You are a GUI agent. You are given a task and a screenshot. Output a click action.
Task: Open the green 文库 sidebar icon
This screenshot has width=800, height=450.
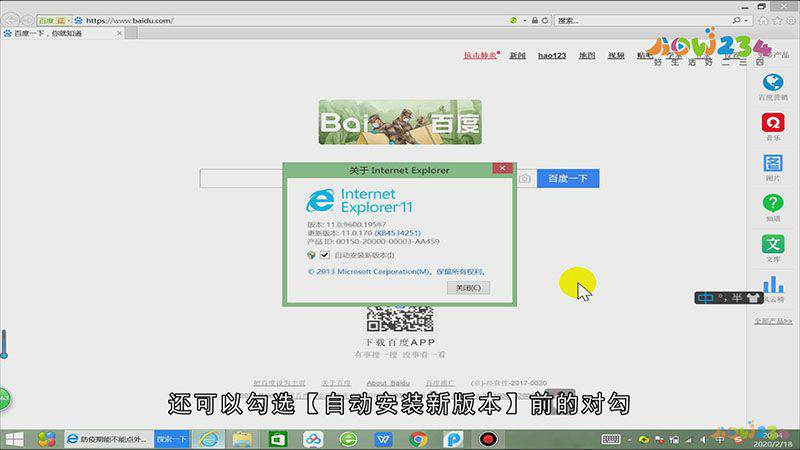[773, 244]
